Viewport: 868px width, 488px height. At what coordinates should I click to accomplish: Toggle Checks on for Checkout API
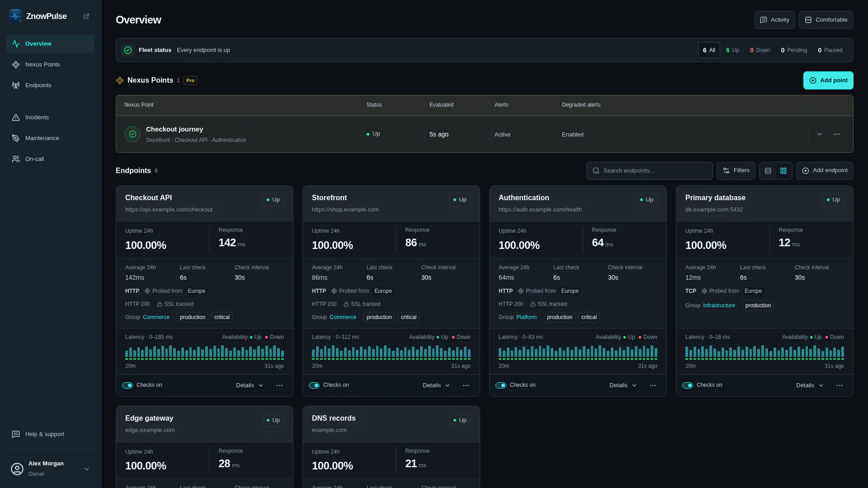[x=127, y=385]
